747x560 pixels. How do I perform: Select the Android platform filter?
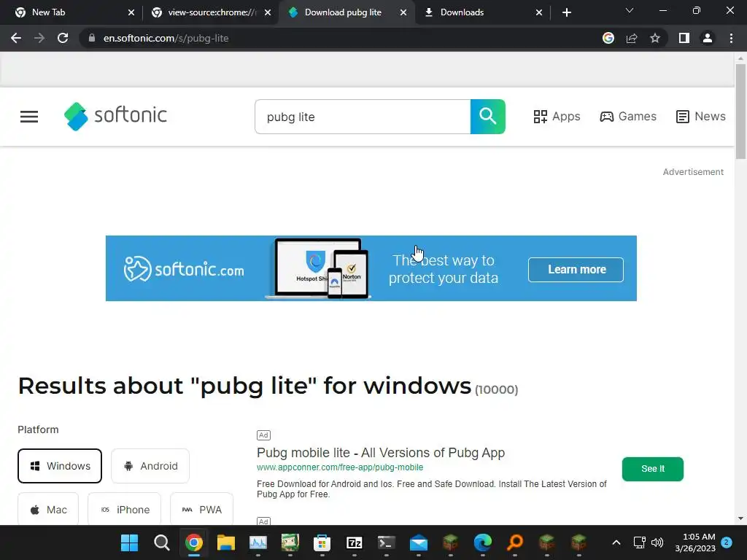pos(150,466)
